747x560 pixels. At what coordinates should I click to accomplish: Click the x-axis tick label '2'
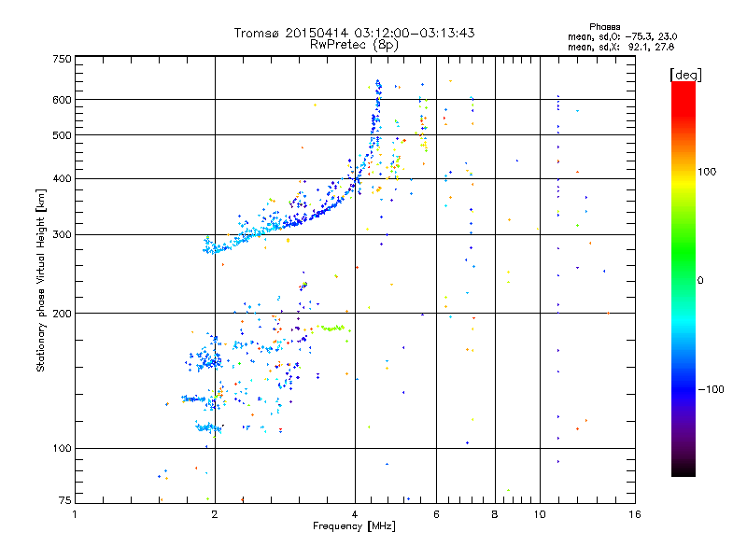tap(215, 514)
